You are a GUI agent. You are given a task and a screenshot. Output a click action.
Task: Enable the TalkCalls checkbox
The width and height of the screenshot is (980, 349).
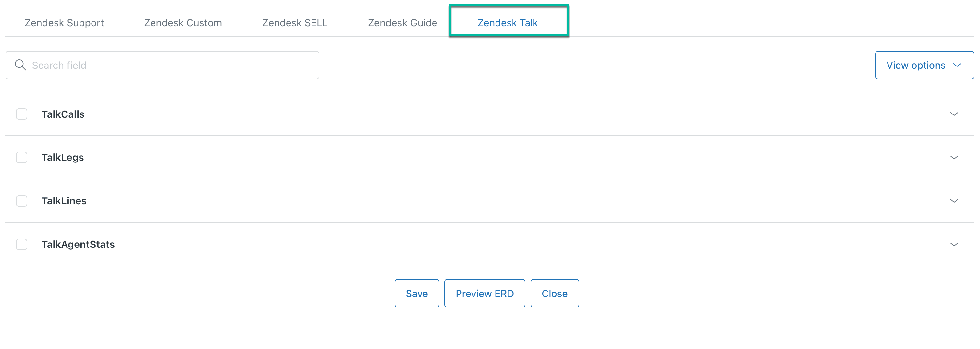(22, 114)
